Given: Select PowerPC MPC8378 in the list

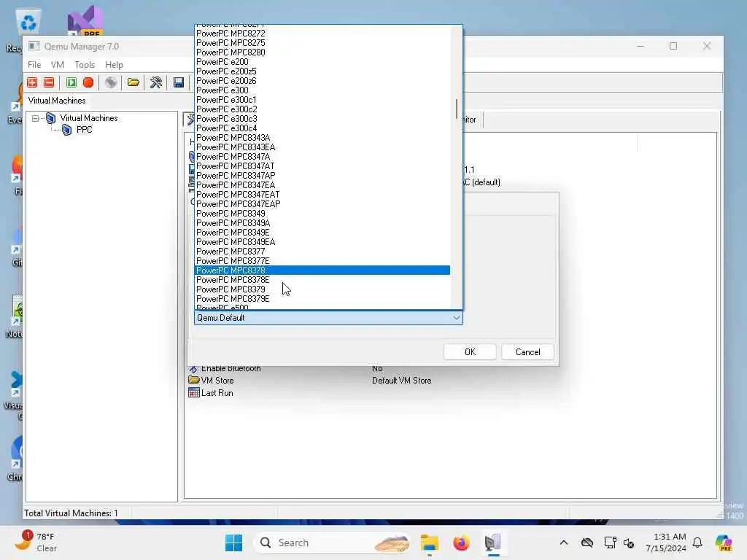Looking at the screenshot, I should tap(322, 271).
